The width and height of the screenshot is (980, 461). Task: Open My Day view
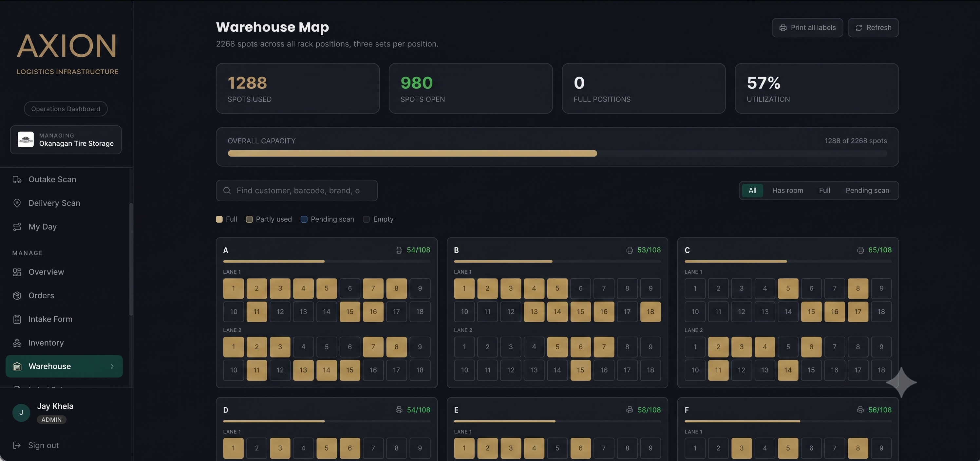click(x=64, y=227)
